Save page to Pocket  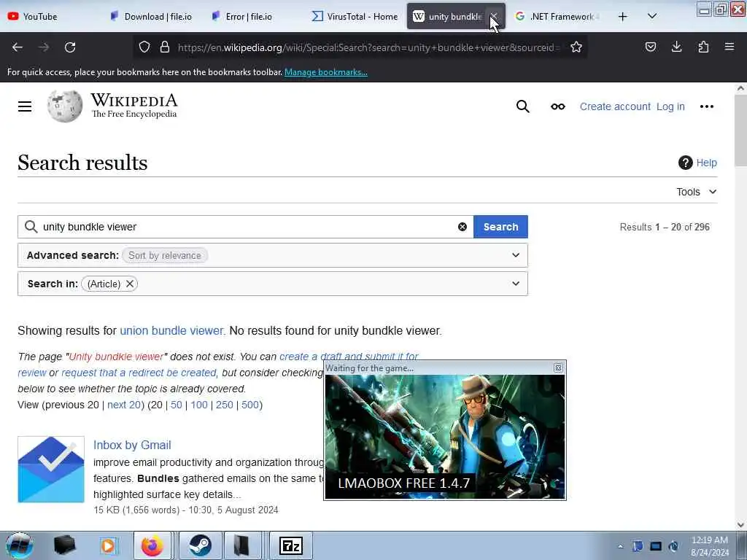pos(651,47)
